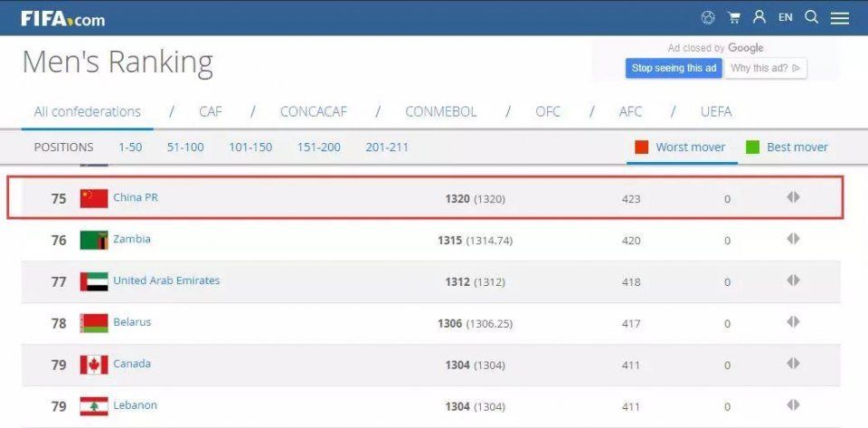
Task: Click Canada's movement arrows icon
Action: [x=793, y=363]
